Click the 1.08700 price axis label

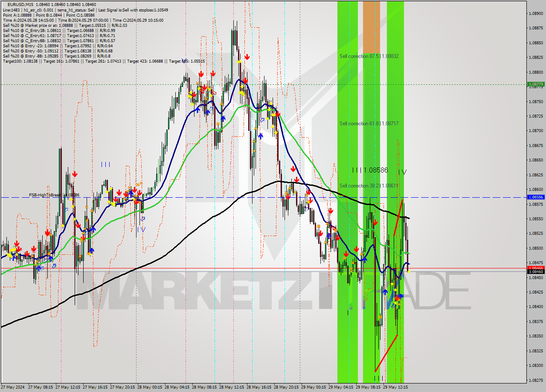tap(535, 131)
